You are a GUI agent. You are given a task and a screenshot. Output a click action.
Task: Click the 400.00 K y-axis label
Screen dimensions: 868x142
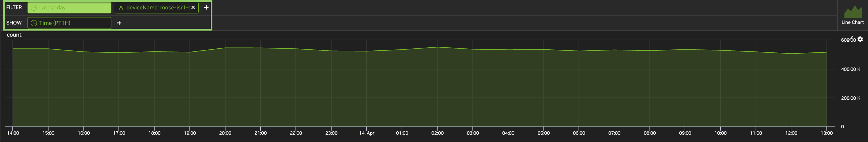tap(851, 69)
